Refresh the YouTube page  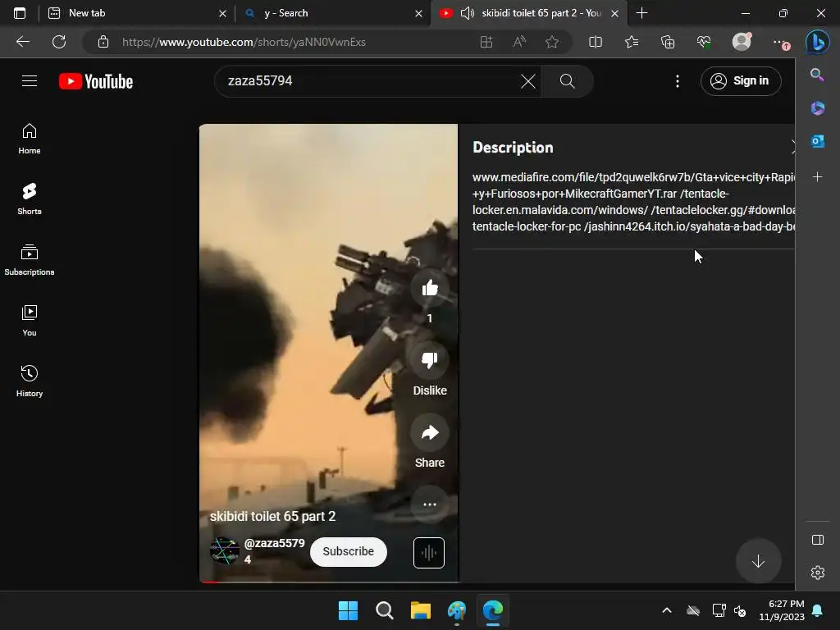[x=59, y=42]
